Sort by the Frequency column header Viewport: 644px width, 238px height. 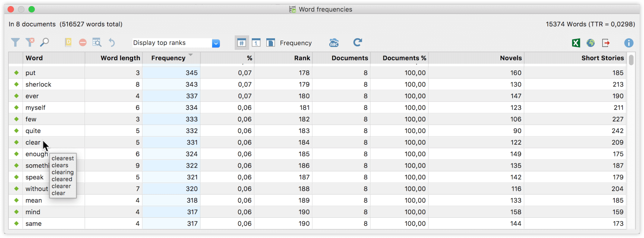click(168, 58)
